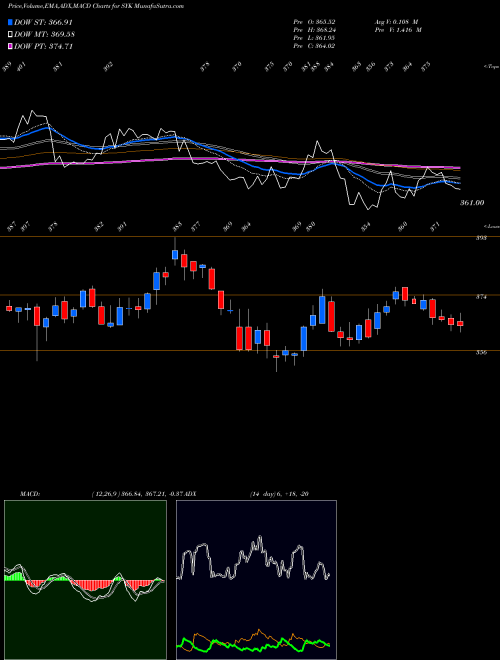Click the 361.00 price label on EMA chart
This screenshot has width=500, height=660.
(x=472, y=203)
